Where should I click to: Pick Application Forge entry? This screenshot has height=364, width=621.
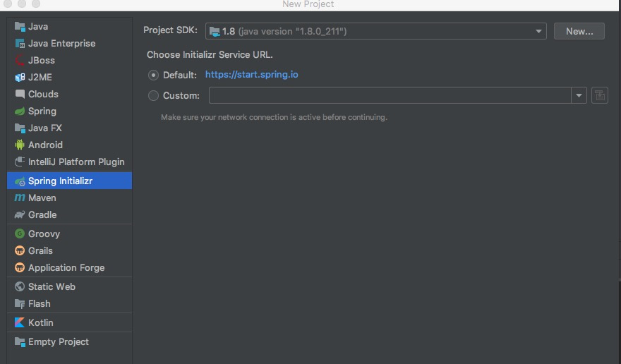[69, 268]
